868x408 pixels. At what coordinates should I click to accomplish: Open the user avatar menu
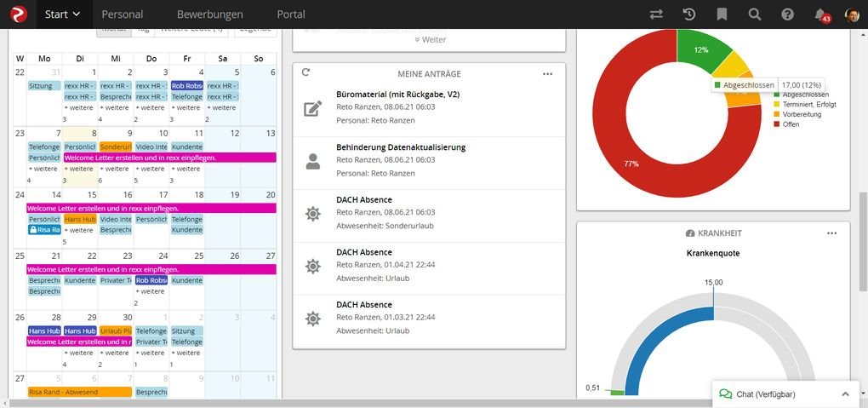click(x=853, y=14)
